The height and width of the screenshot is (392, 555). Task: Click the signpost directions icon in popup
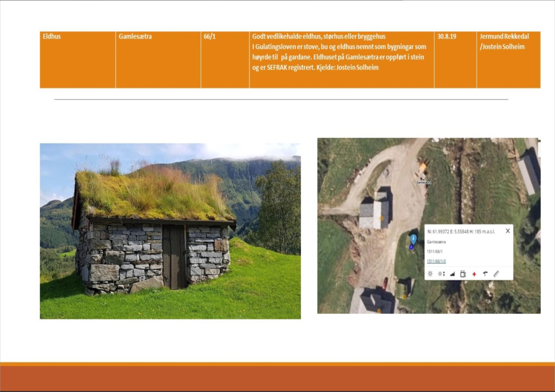(485, 274)
